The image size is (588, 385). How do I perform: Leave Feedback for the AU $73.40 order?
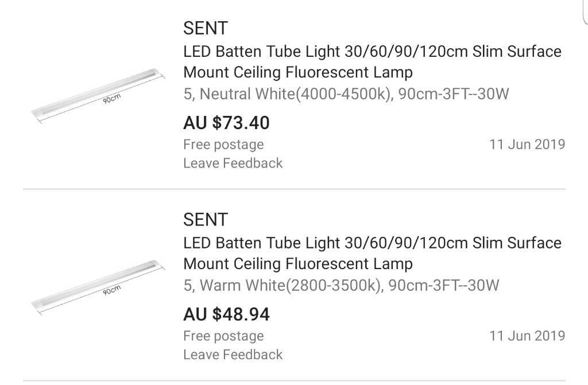(x=233, y=164)
